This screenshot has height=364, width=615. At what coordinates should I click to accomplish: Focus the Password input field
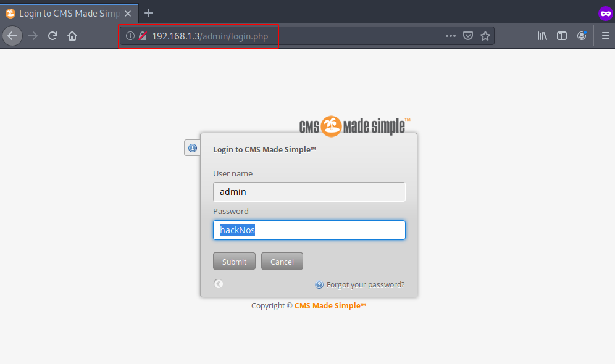309,230
